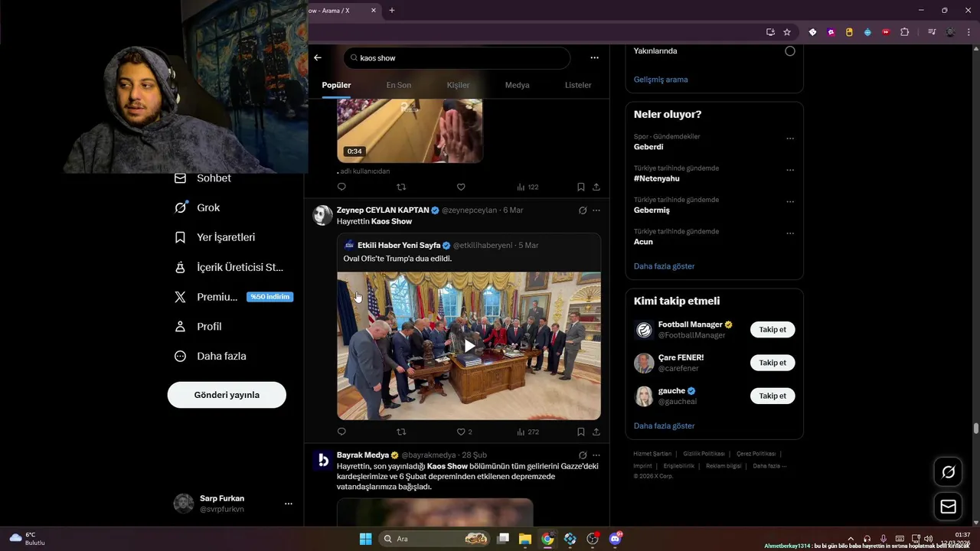The image size is (980, 551).
Task: Select the Yakınlarında radio option
Action: (x=790, y=51)
